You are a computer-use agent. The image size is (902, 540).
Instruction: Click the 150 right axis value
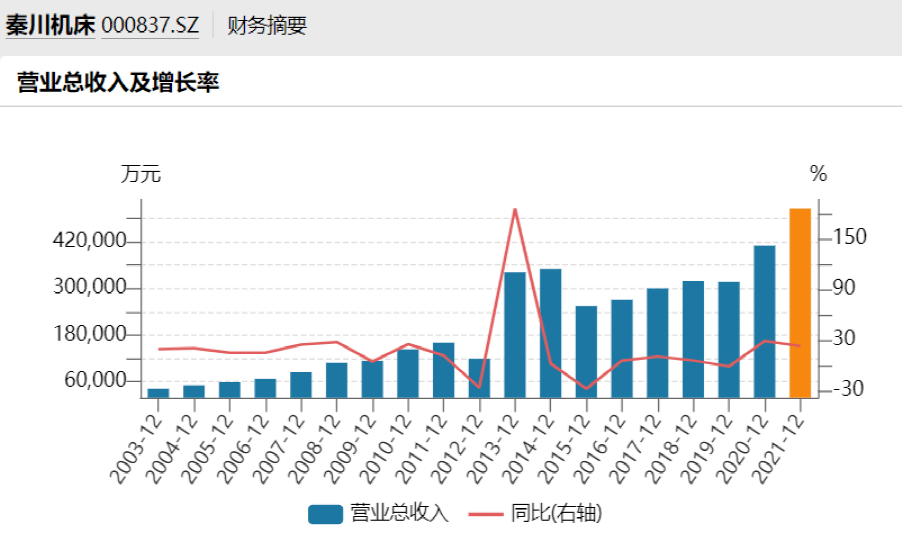pos(850,237)
